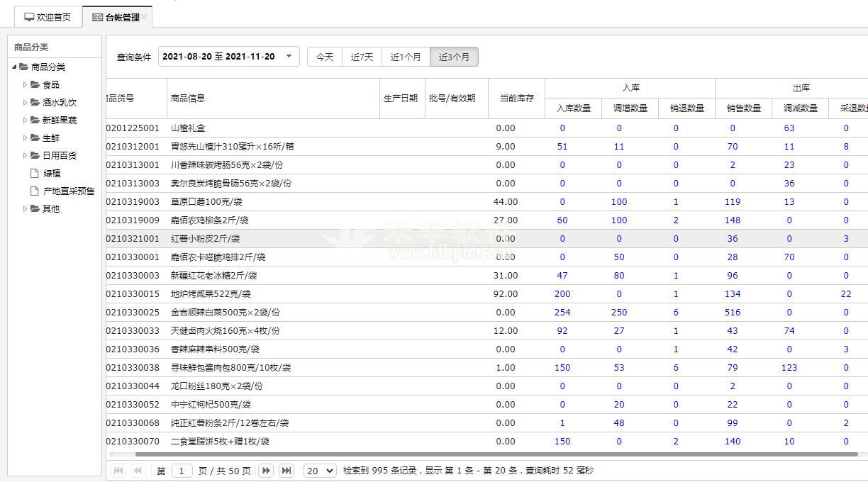
Task: Click the page number input field
Action: click(x=182, y=471)
